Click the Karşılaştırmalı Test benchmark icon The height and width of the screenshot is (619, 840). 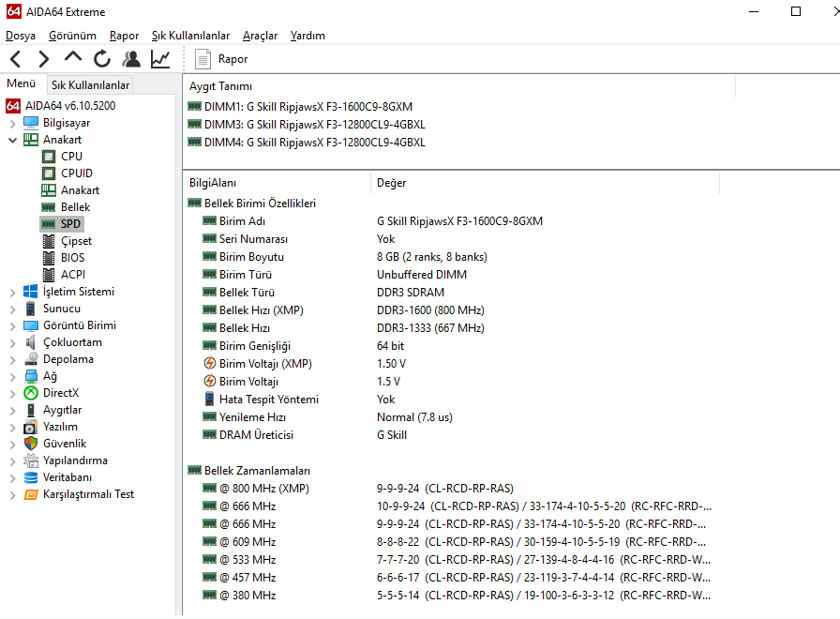pyautogui.click(x=31, y=494)
